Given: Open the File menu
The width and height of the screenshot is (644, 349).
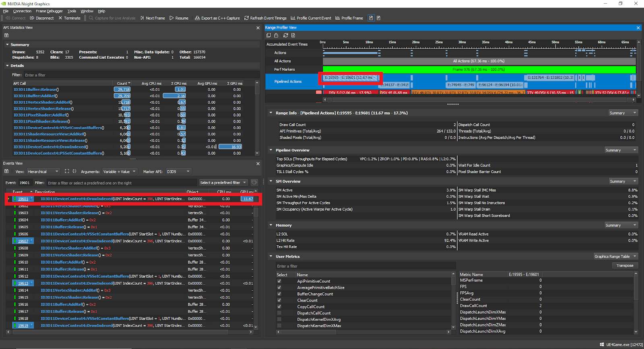Looking at the screenshot, I should [6, 11].
